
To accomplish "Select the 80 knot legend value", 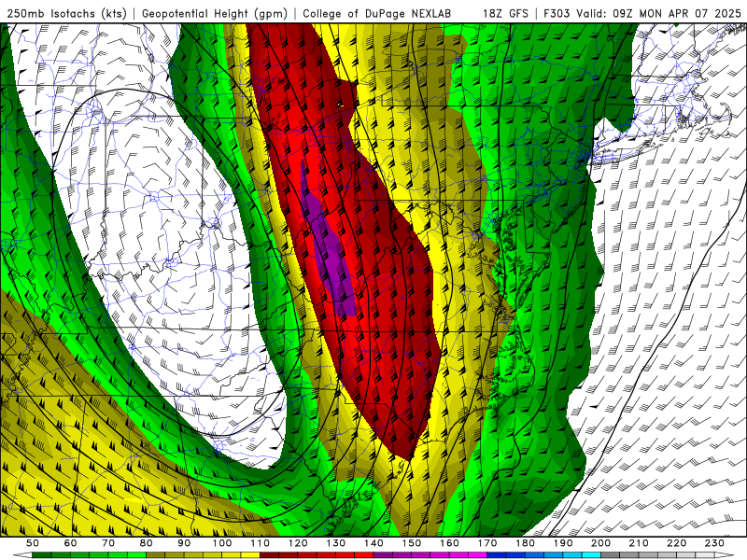I will tap(147, 543).
